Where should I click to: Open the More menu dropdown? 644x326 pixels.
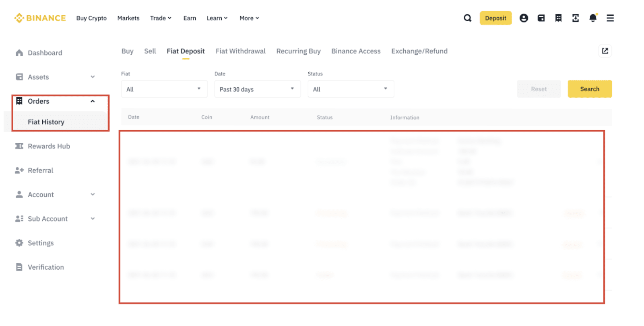(x=249, y=18)
